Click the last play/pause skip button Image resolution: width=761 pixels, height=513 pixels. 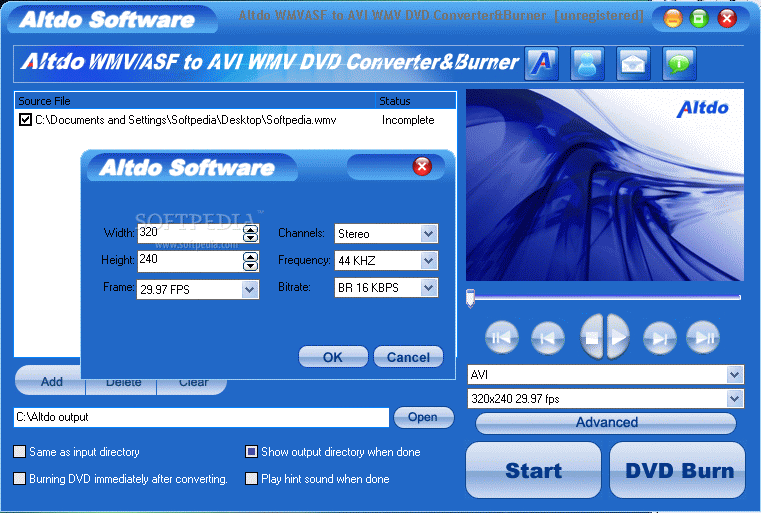point(703,337)
